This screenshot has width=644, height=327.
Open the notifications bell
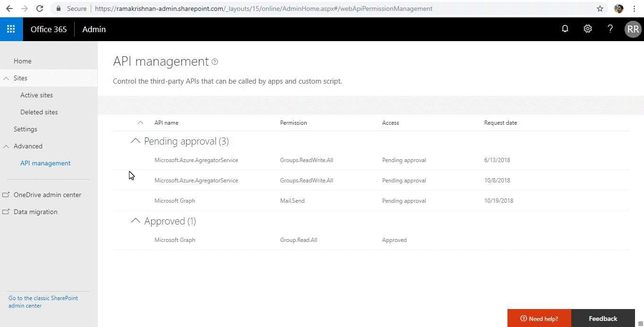click(x=565, y=29)
